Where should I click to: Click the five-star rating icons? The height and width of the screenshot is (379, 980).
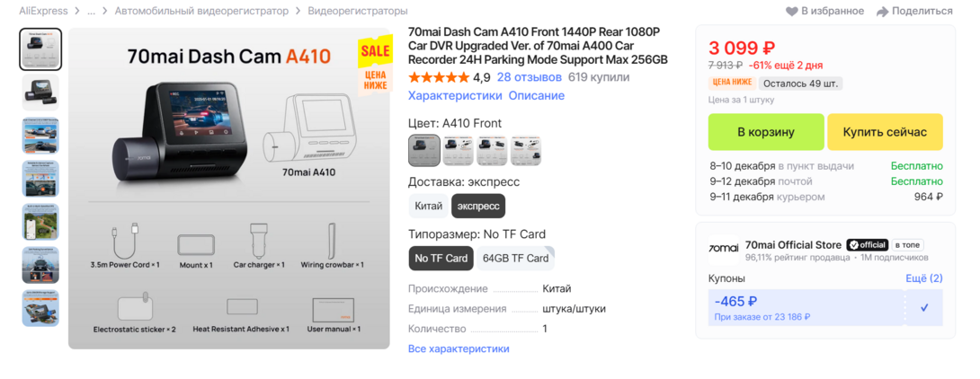(x=438, y=77)
